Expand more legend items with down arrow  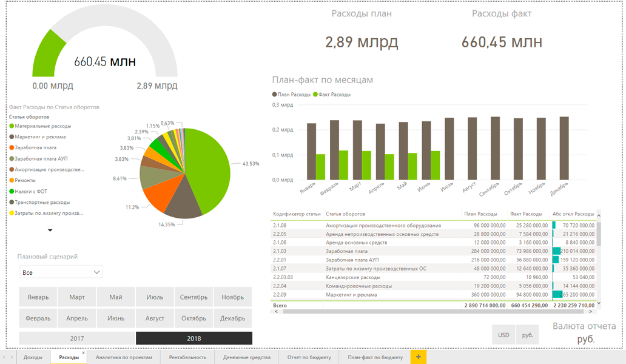coord(50,231)
